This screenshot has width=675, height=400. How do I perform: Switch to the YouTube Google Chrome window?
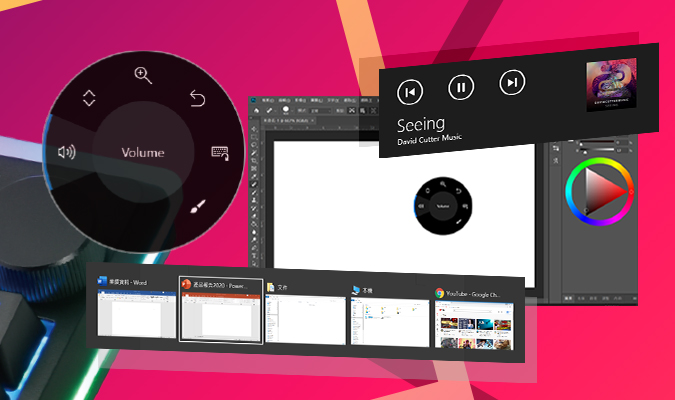(473, 318)
